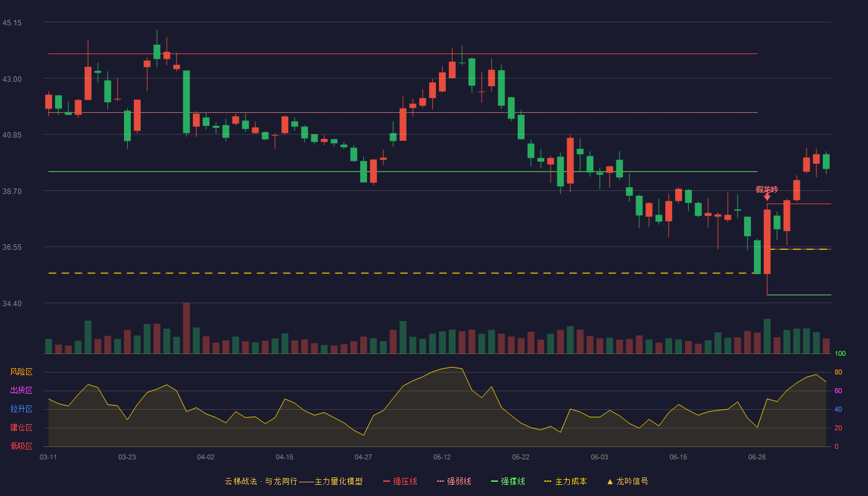Screen dimensions: 868x496
Task: Click the 36.55 price axis label
Action: (12, 247)
